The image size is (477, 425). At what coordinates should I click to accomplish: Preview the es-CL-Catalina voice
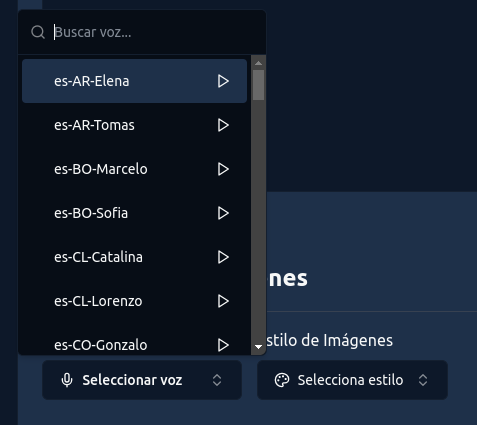pos(223,257)
